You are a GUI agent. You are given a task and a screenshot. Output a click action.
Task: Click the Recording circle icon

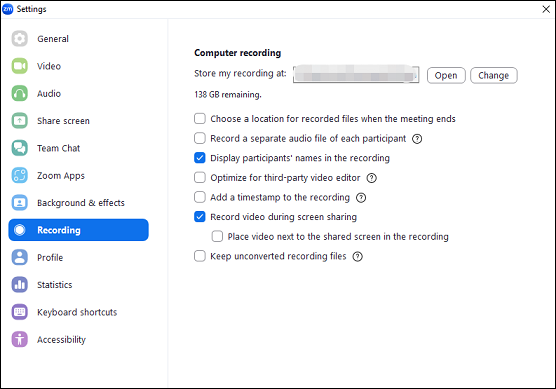(20, 230)
